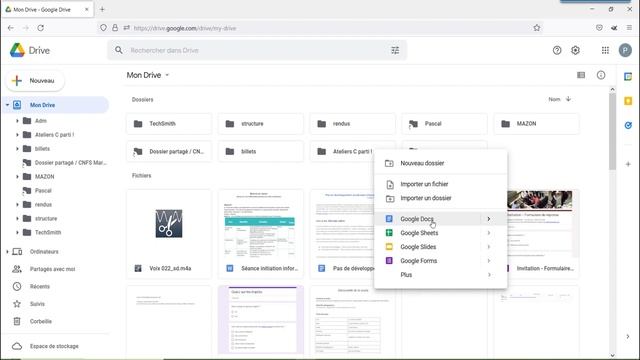The height and width of the screenshot is (360, 640).
Task: Bookmark this page star icon
Action: coord(537,28)
